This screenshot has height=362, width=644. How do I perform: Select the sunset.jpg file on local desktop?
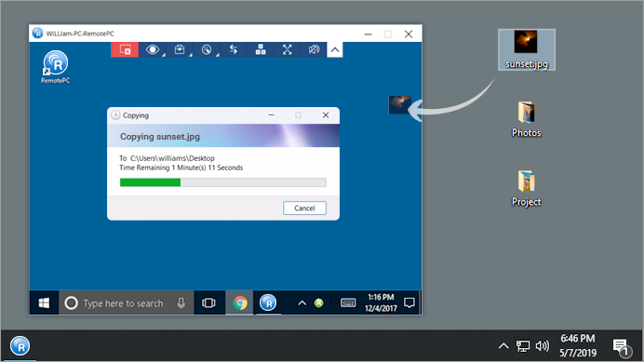click(x=527, y=49)
